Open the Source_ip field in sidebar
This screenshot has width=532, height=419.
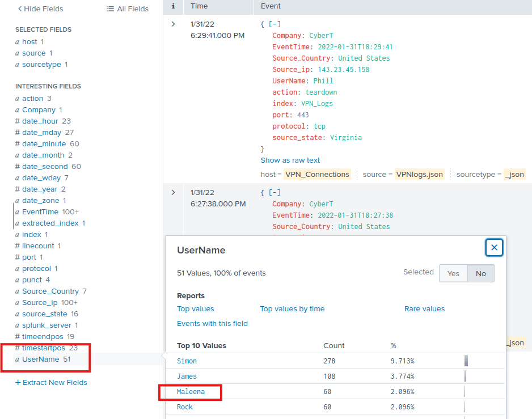pyautogui.click(x=41, y=303)
